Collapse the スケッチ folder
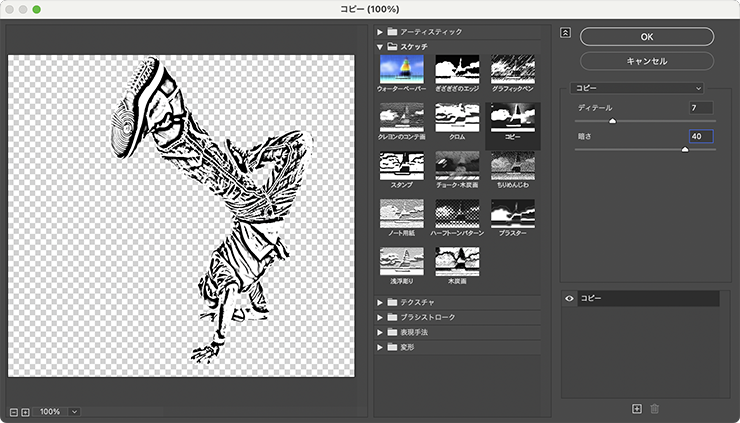Screen dimensions: 740x423 tap(380, 46)
